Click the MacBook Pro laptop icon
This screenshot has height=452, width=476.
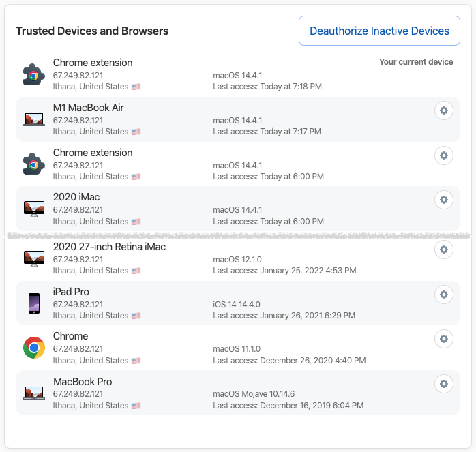tap(34, 393)
